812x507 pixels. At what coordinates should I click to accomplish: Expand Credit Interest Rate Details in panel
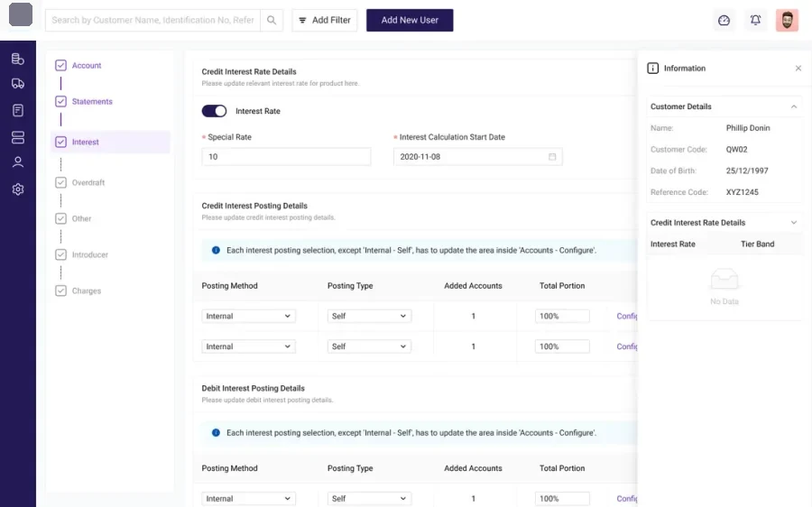point(793,223)
